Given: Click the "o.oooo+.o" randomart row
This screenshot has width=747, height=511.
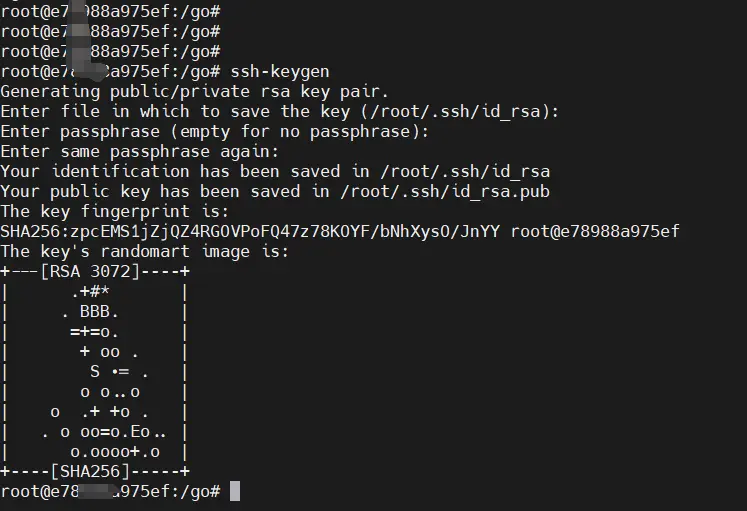Looking at the screenshot, I should [x=115, y=451].
